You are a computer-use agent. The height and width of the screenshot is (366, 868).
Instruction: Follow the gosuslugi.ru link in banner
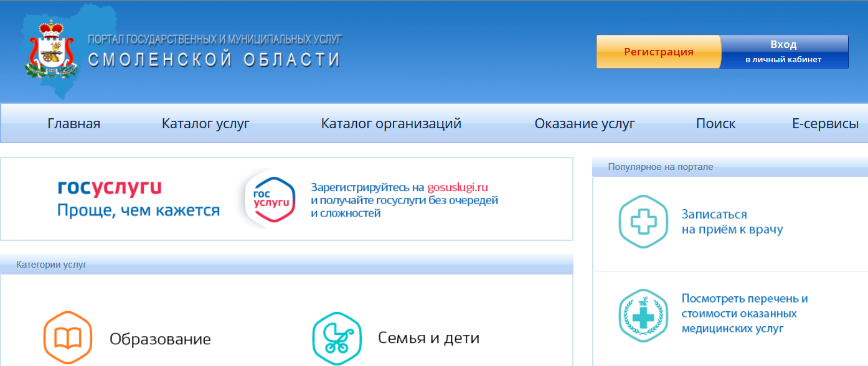[458, 187]
